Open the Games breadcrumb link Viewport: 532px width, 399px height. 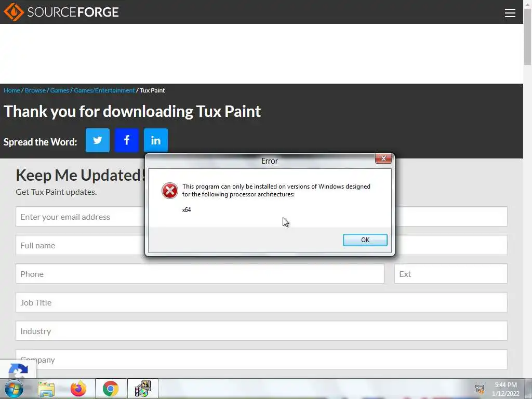[60, 90]
